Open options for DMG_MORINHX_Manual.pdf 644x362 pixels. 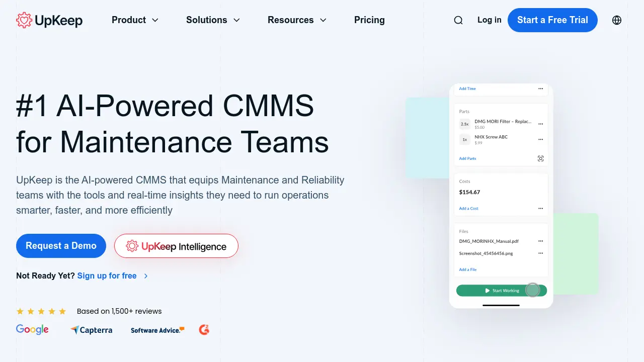point(540,241)
